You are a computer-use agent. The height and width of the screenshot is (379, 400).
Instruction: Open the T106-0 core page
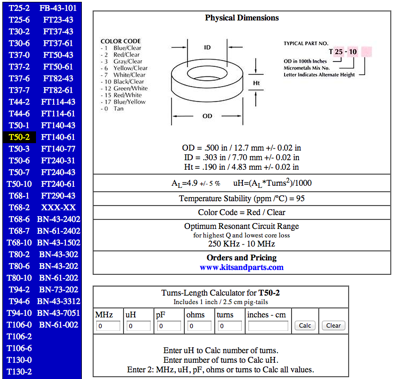pos(19,325)
